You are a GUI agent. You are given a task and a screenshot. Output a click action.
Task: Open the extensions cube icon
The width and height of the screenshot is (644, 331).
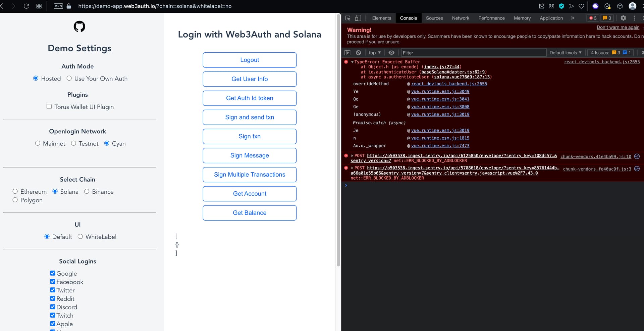pos(620,6)
